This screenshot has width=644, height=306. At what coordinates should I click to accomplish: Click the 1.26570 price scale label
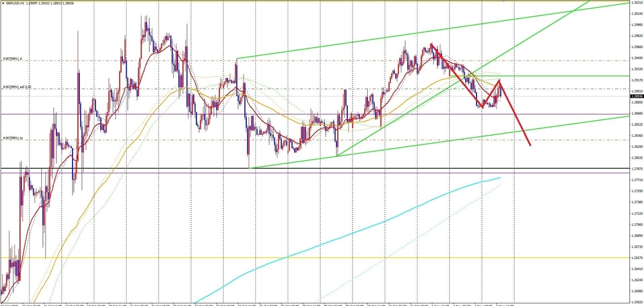[x=636, y=257]
